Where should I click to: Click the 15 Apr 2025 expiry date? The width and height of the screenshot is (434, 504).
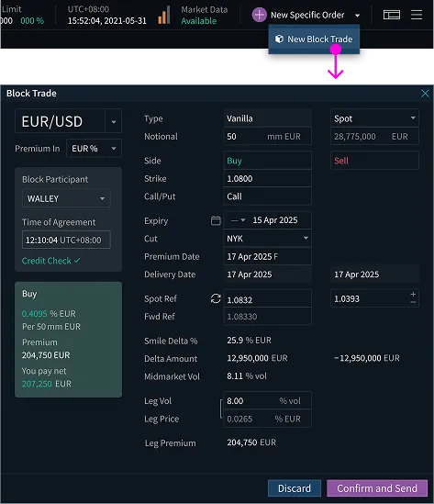tap(275, 220)
